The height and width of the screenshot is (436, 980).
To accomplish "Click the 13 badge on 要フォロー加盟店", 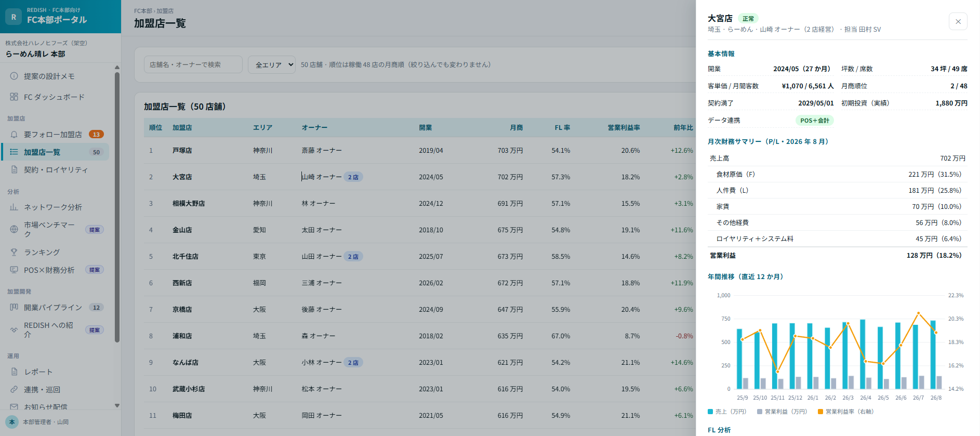I will point(96,134).
